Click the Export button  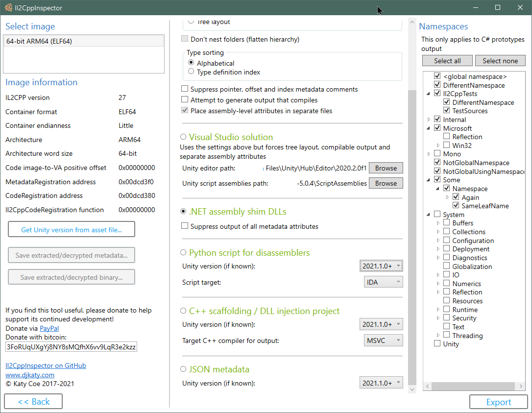498,401
